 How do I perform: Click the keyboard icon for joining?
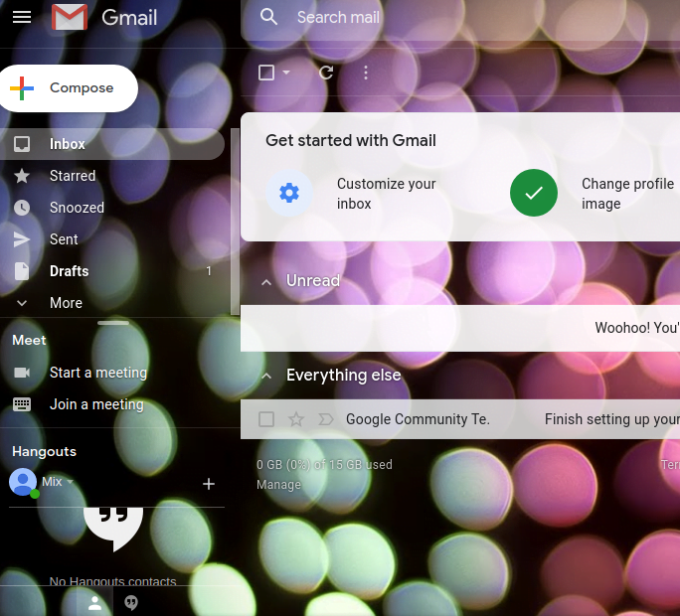point(22,404)
